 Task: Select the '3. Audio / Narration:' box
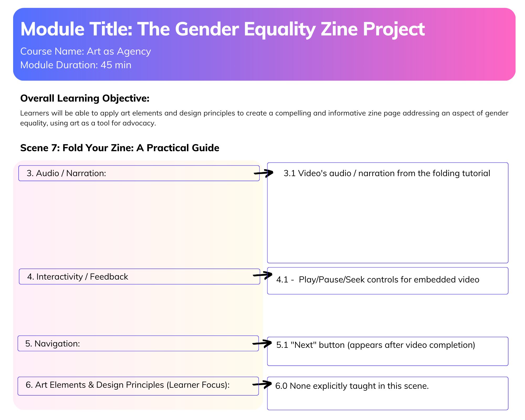(x=139, y=173)
